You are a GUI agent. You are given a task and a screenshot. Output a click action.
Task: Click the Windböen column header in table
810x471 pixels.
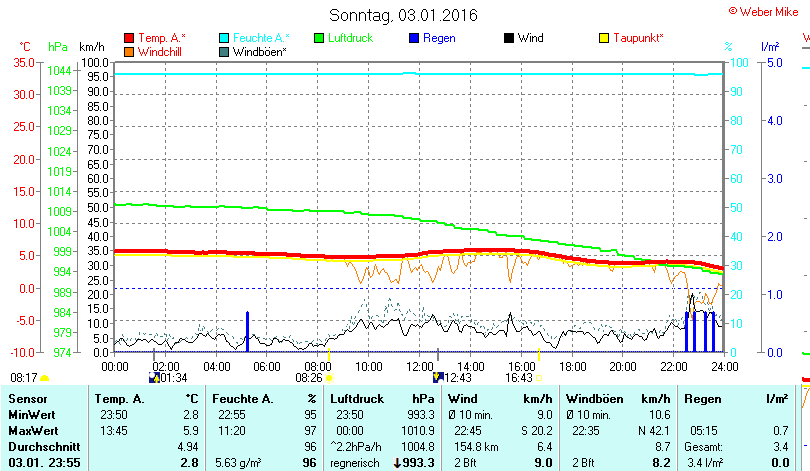pos(594,399)
